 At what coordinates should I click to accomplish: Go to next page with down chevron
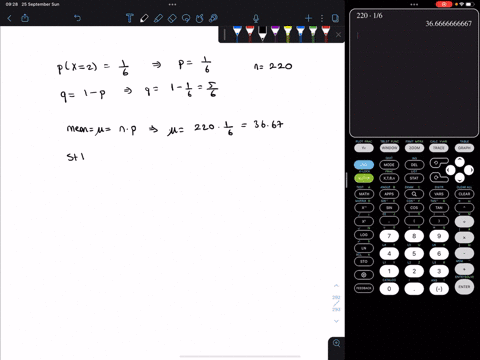pyautogui.click(x=336, y=321)
